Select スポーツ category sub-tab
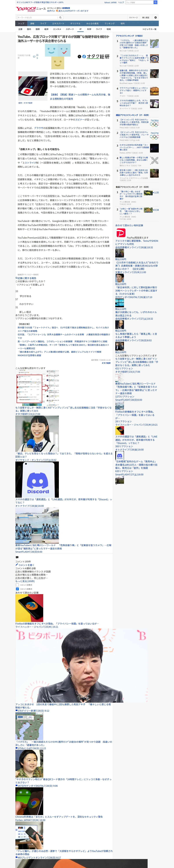174x868 pixels. coord(70,29)
